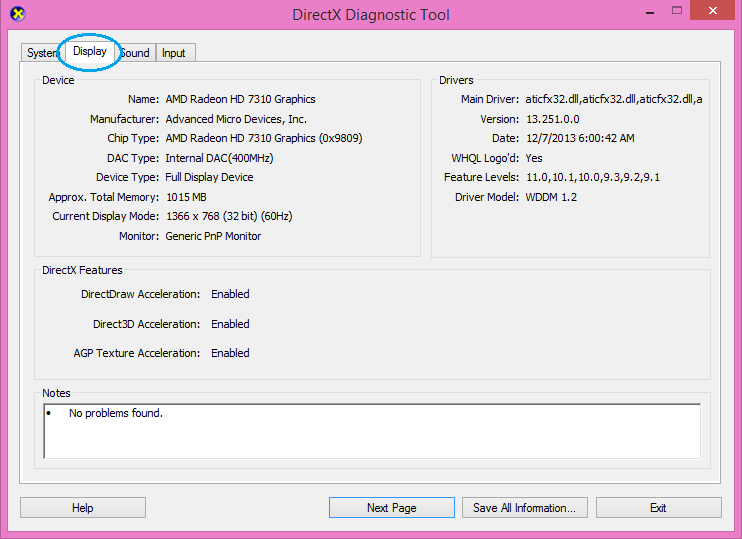This screenshot has height=539, width=742.
Task: Click the 'DirectX Features' group label
Action: pyautogui.click(x=82, y=270)
